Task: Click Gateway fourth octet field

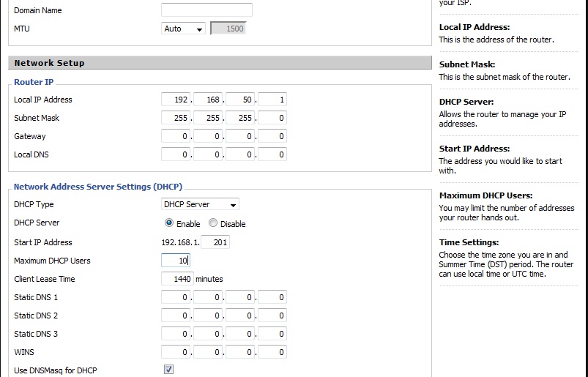Action: (x=272, y=136)
